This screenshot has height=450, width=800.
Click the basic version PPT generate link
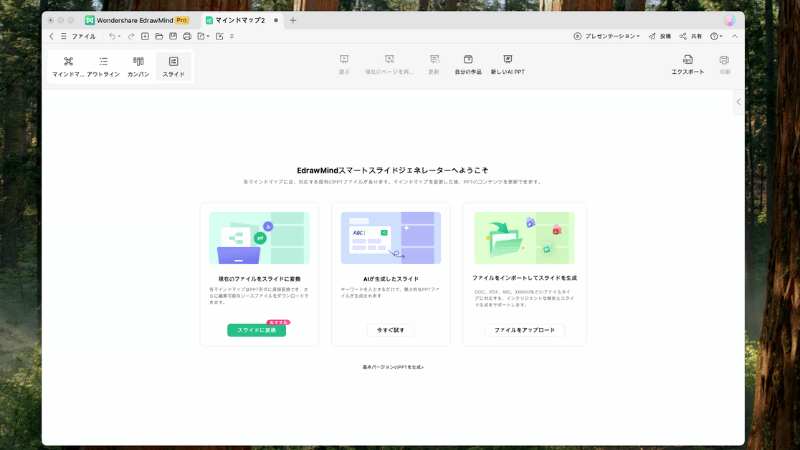(393, 367)
